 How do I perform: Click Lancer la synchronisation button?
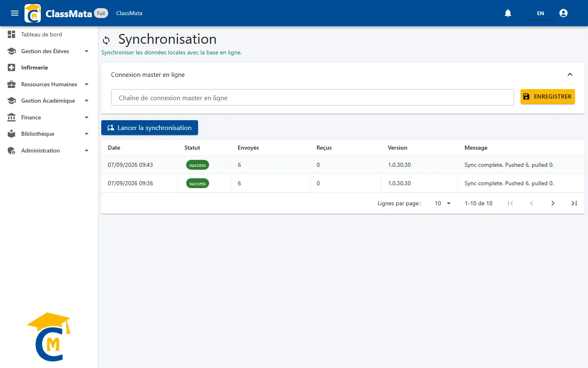[x=149, y=128]
